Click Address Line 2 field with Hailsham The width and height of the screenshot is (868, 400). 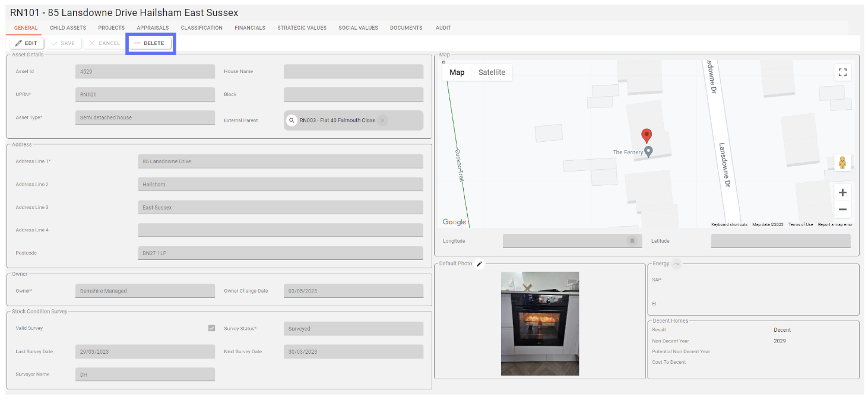[x=280, y=185]
